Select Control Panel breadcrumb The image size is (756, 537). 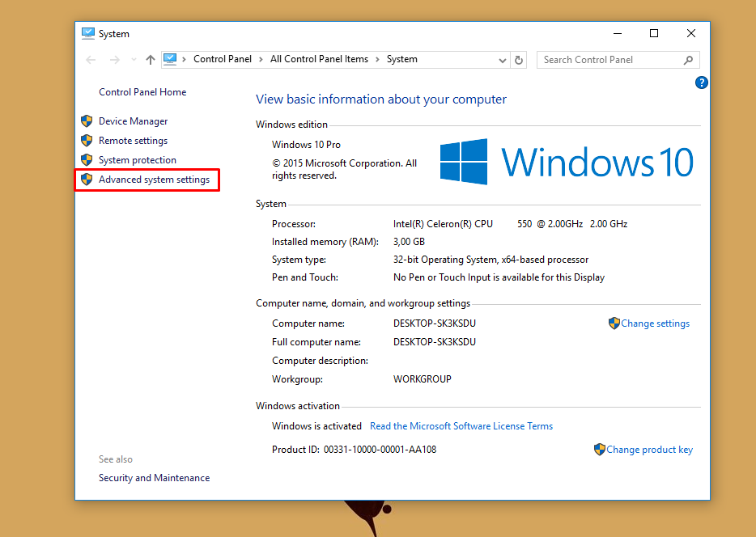223,59
